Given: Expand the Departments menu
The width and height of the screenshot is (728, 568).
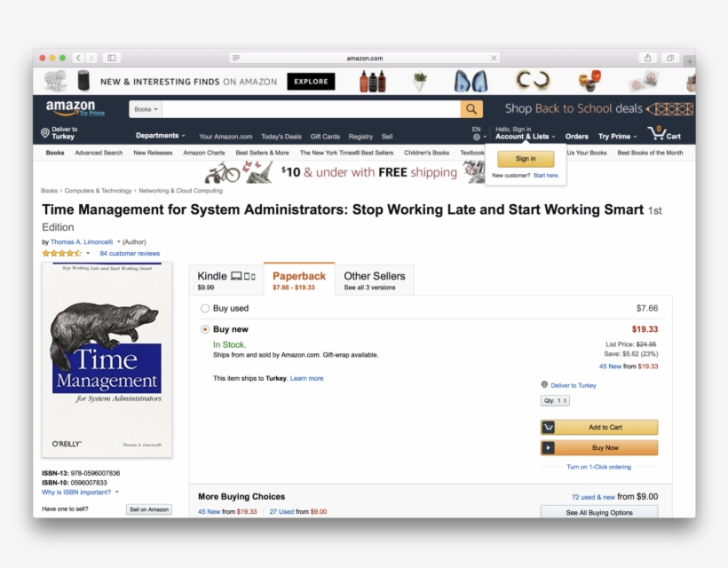Looking at the screenshot, I should click(x=160, y=136).
